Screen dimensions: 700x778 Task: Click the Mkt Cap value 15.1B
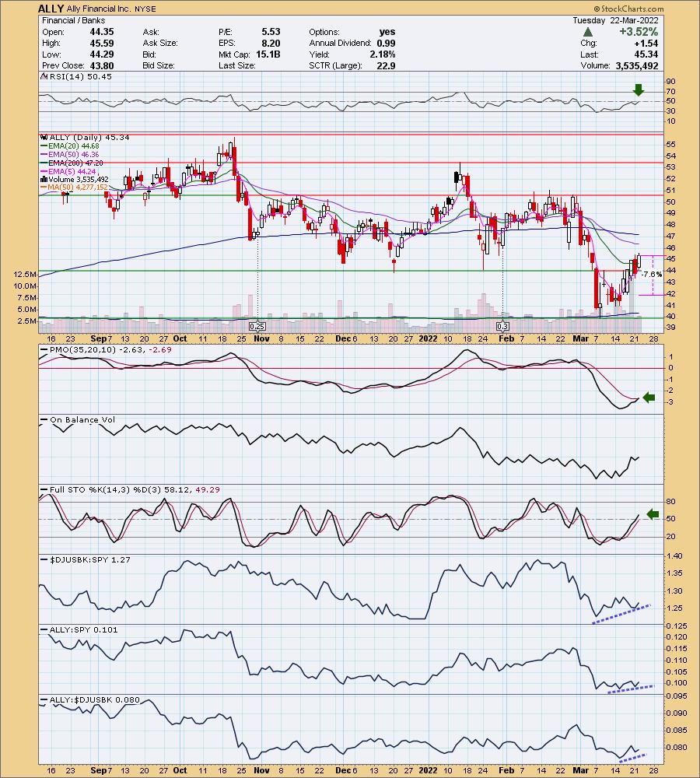coord(268,54)
